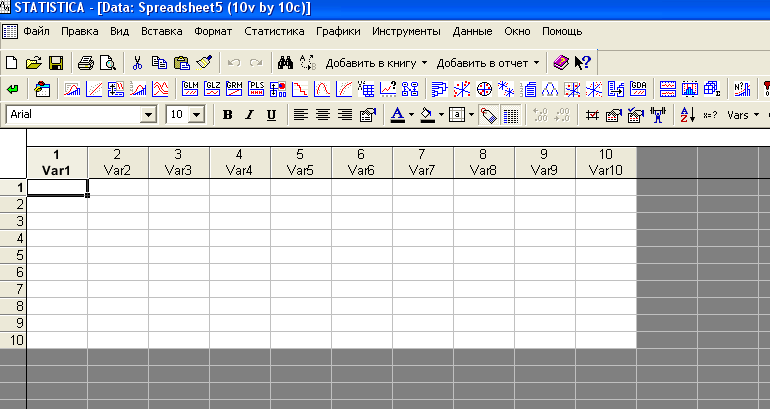Select the Var1 column header
This screenshot has height=409, width=770.
point(57,163)
